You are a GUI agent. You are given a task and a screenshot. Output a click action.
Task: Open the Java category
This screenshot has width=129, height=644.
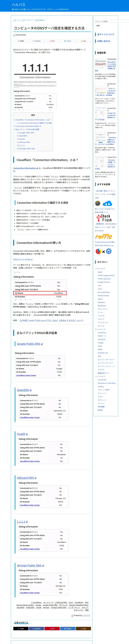point(99,286)
